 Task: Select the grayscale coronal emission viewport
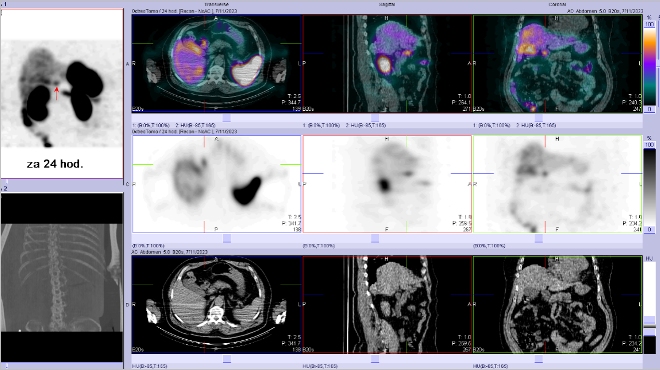click(558, 184)
